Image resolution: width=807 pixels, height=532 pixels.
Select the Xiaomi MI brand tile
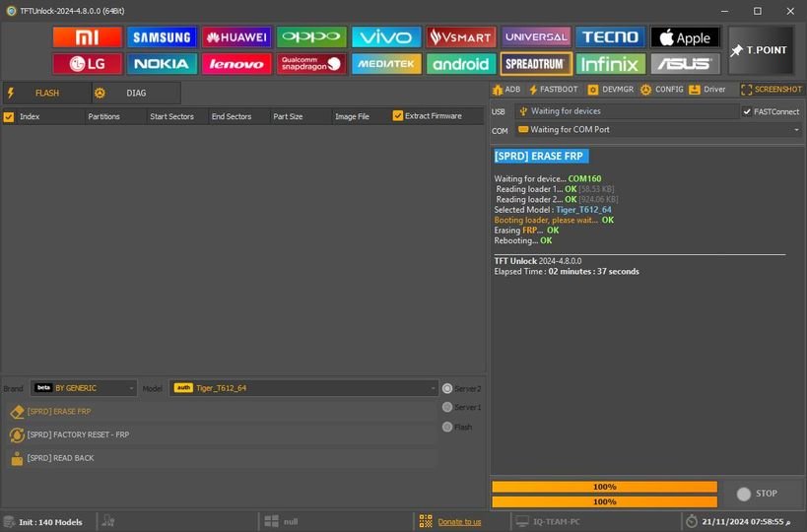point(87,37)
